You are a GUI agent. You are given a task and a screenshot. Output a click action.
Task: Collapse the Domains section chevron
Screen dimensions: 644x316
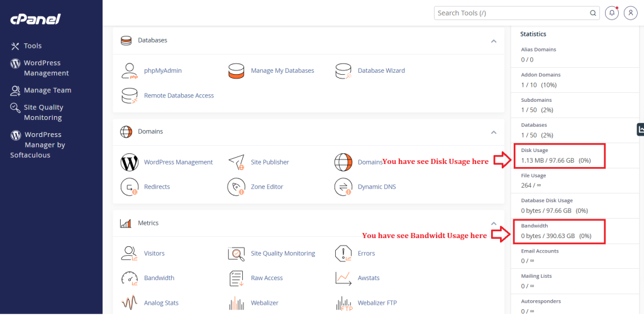[x=494, y=132]
